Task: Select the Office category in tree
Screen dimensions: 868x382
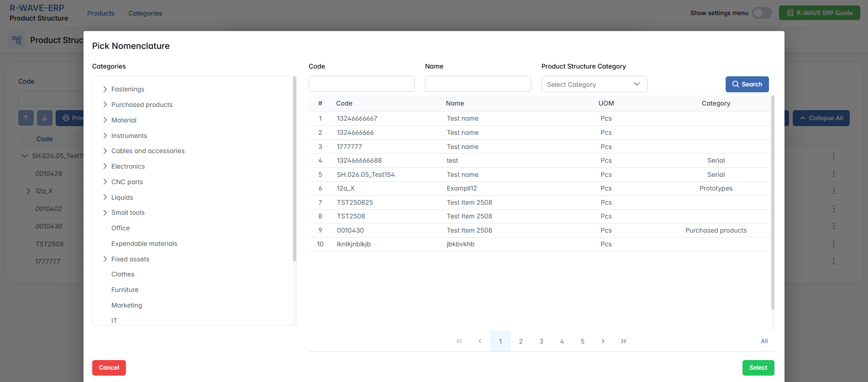Action: point(120,228)
